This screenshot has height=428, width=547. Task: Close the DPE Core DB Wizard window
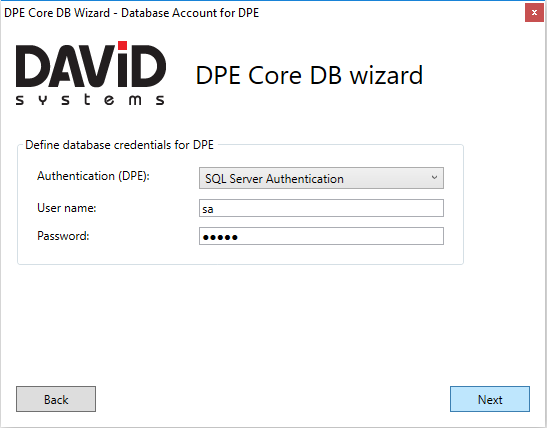coord(534,13)
